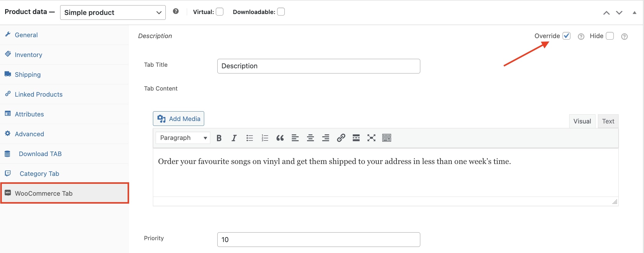Click the insert link icon
644x253 pixels.
(341, 138)
